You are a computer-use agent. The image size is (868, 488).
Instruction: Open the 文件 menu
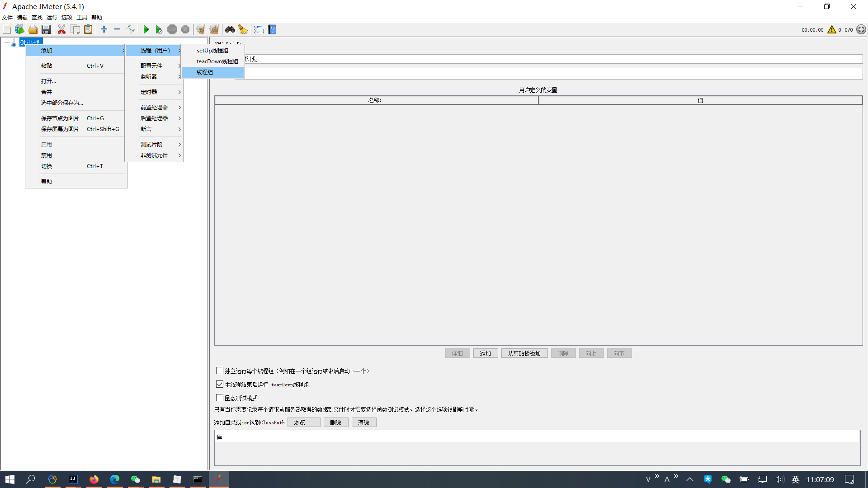click(x=7, y=17)
